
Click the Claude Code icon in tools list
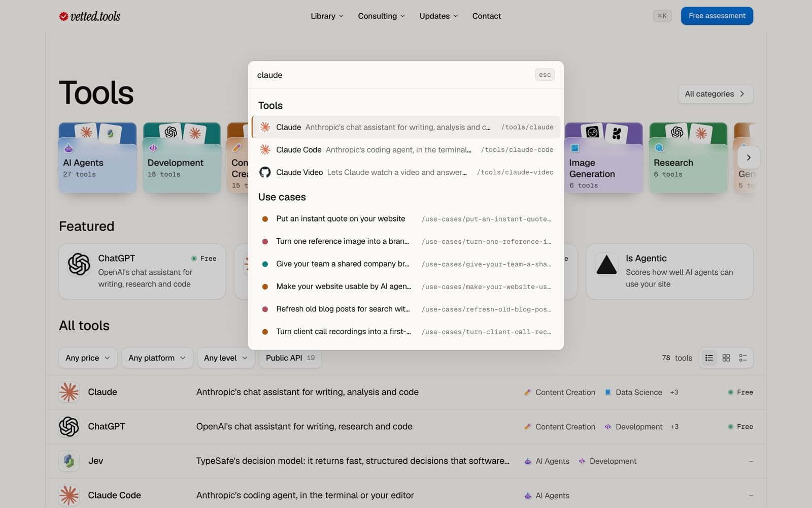[x=69, y=495]
